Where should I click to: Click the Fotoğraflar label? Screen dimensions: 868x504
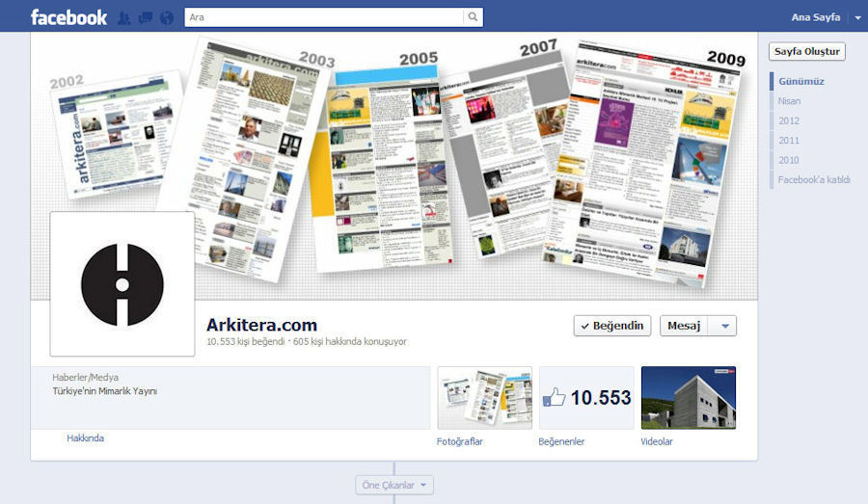[x=459, y=441]
